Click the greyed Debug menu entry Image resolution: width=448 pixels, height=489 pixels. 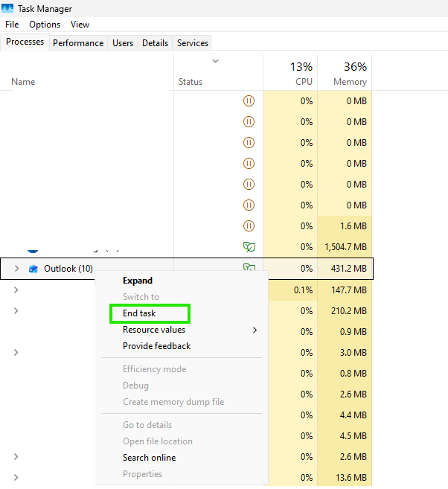tap(135, 386)
